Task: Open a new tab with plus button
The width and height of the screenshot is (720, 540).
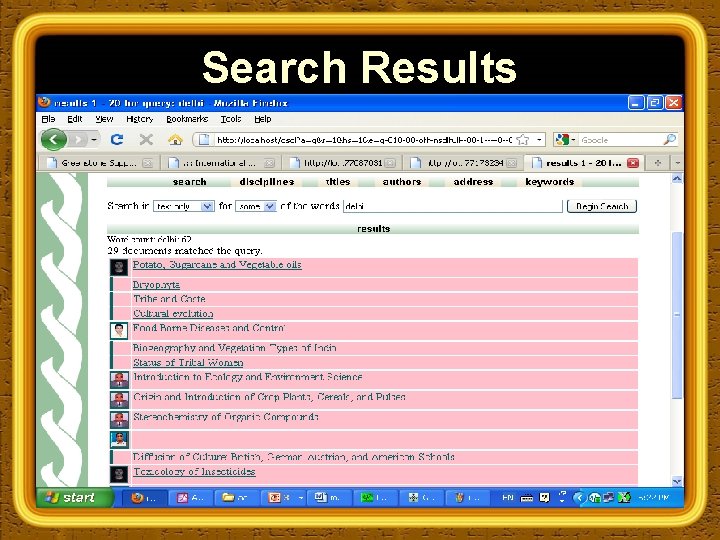Action: 658,163
